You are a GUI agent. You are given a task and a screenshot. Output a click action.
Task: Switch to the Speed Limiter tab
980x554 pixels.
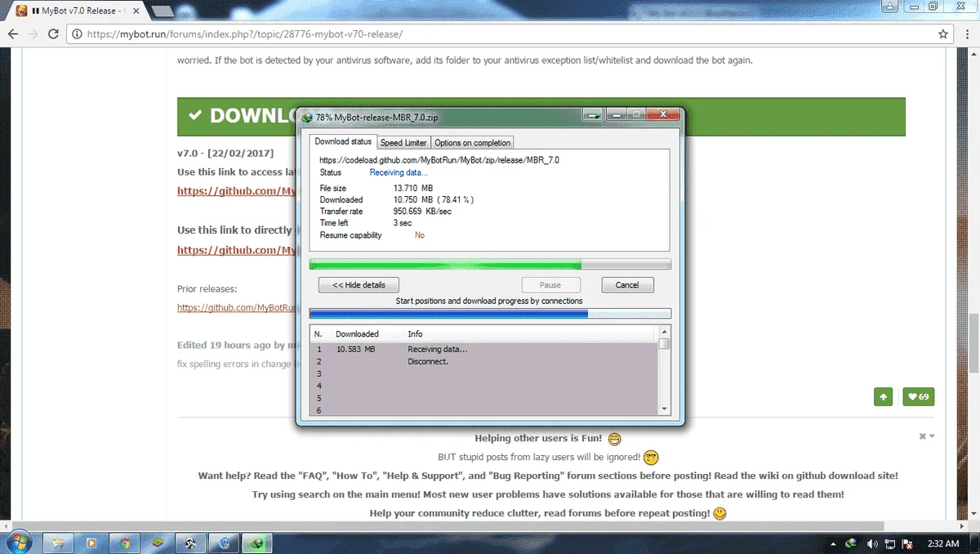[403, 143]
